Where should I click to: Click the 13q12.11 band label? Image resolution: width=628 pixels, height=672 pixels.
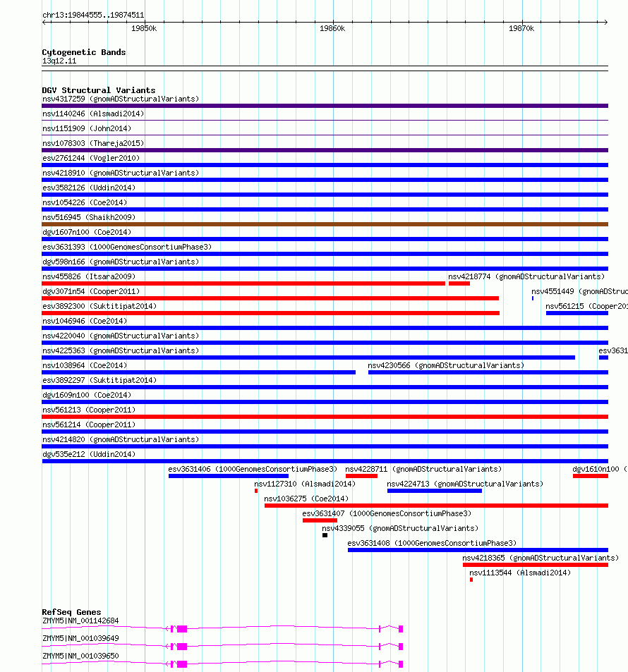pyautogui.click(x=59, y=61)
